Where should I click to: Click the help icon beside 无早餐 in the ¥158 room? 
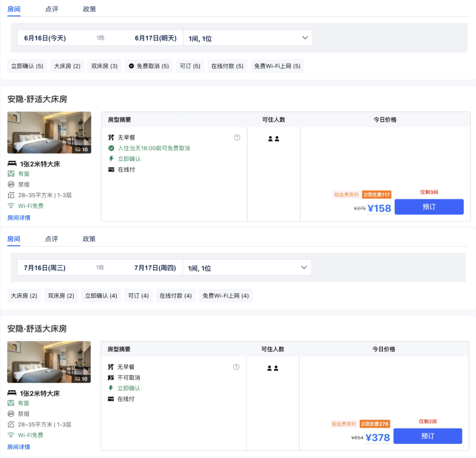[237, 137]
